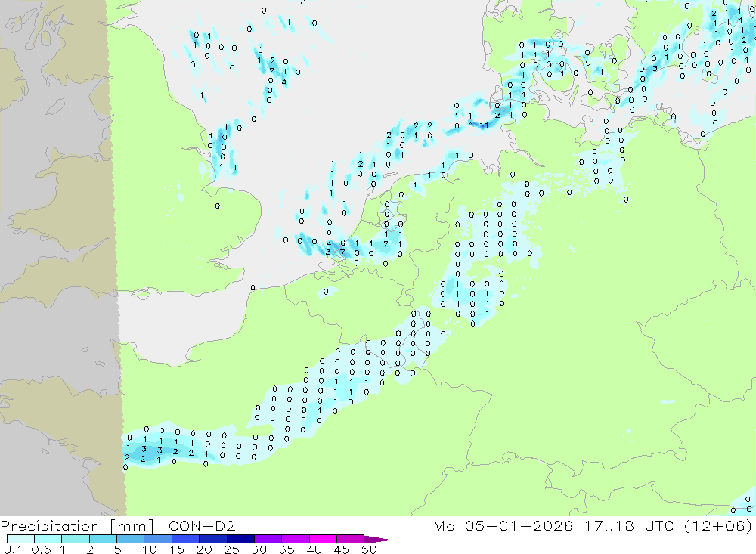Click the 'ICON-D2' model label
The width and height of the screenshot is (756, 554).
point(200,525)
